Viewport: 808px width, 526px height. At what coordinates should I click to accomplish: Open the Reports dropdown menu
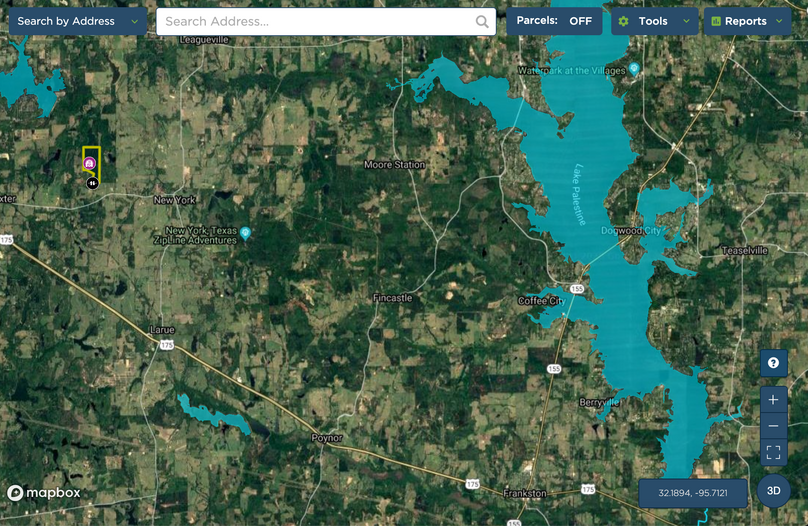(x=747, y=21)
